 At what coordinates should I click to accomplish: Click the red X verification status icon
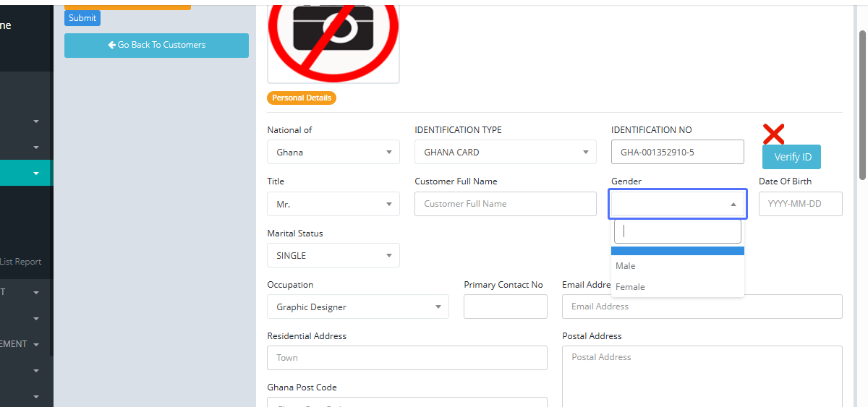click(x=773, y=134)
